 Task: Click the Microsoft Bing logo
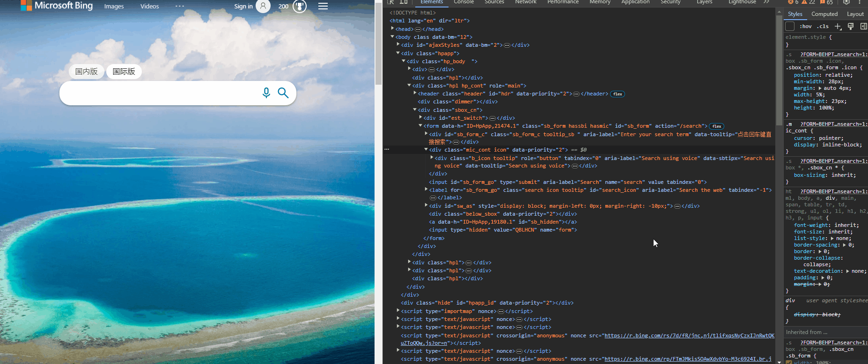(57, 6)
